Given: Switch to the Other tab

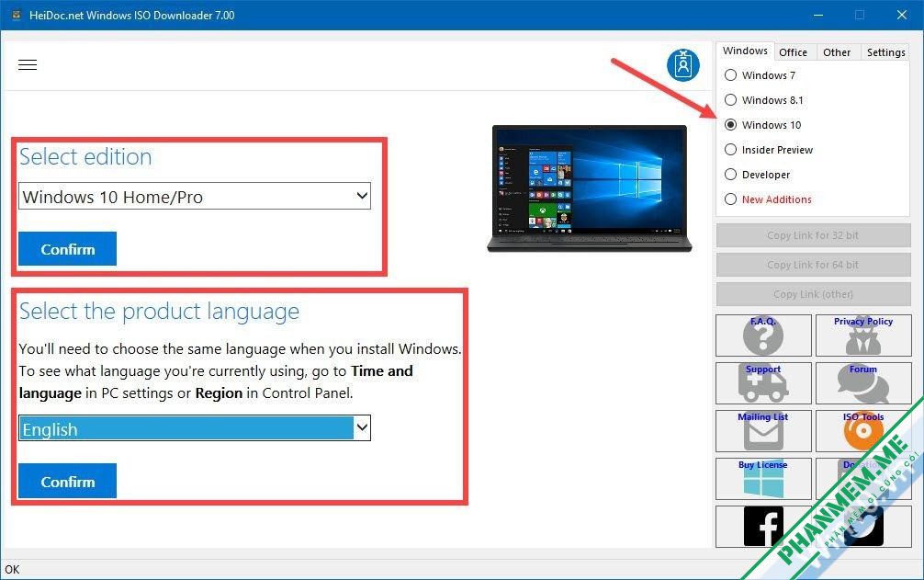Looking at the screenshot, I should [837, 52].
